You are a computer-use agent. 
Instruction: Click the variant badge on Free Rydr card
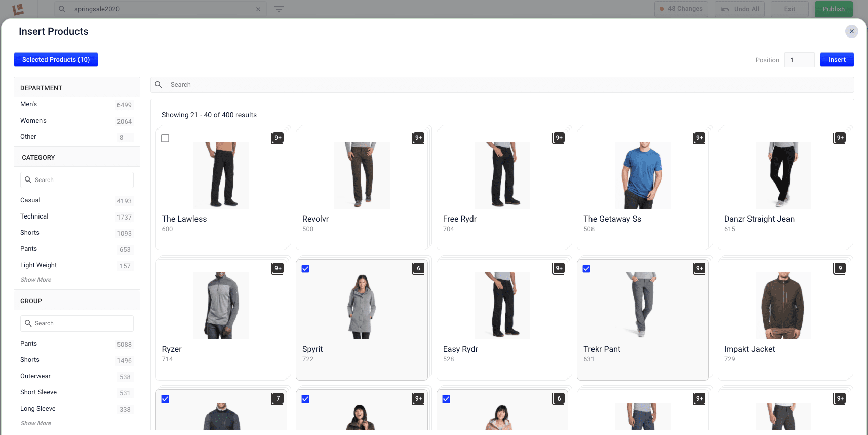pyautogui.click(x=559, y=138)
